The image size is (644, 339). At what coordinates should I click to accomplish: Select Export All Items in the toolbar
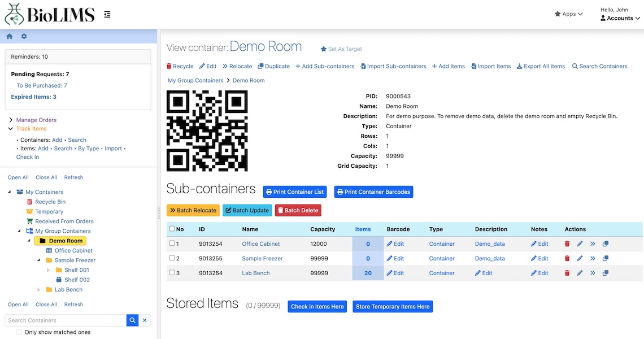coord(541,66)
